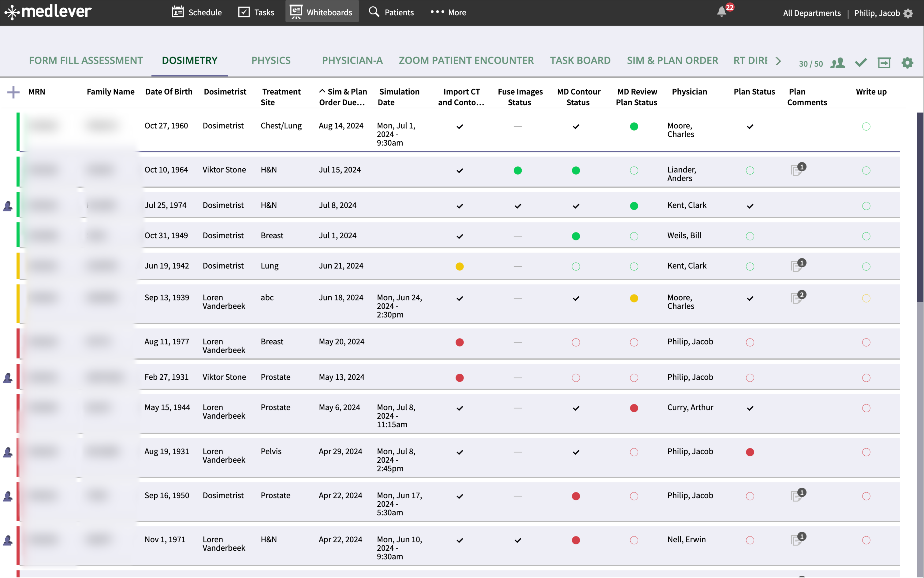Image resolution: width=924 pixels, height=578 pixels.
Task: Click person icon on Sep 16, 1950 row
Action: 8,496
